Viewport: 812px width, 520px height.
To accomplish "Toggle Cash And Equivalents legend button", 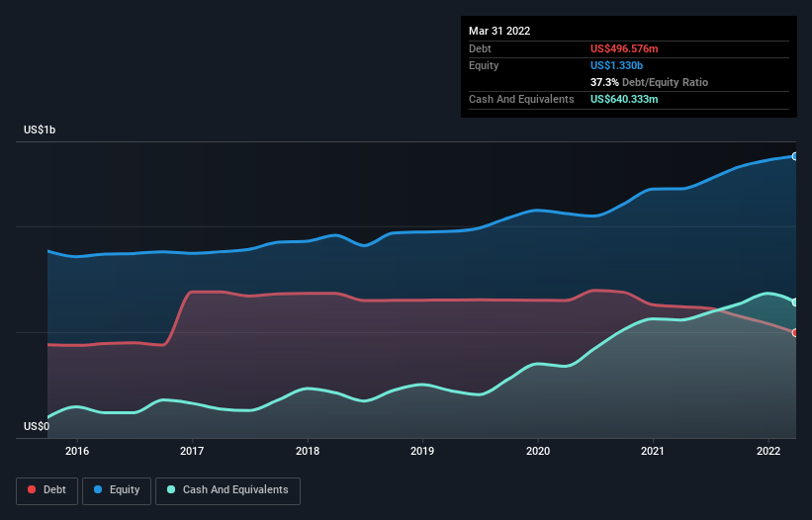I will tap(227, 490).
